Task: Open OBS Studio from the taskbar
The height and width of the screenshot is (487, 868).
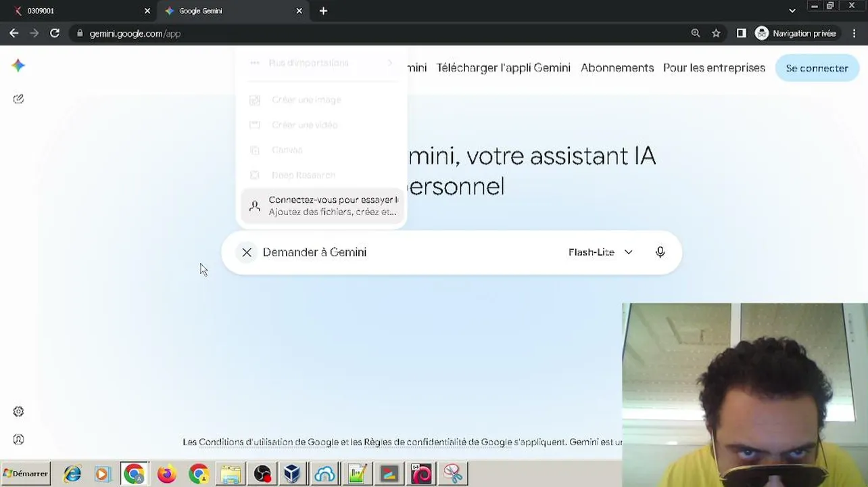Action: [262, 473]
